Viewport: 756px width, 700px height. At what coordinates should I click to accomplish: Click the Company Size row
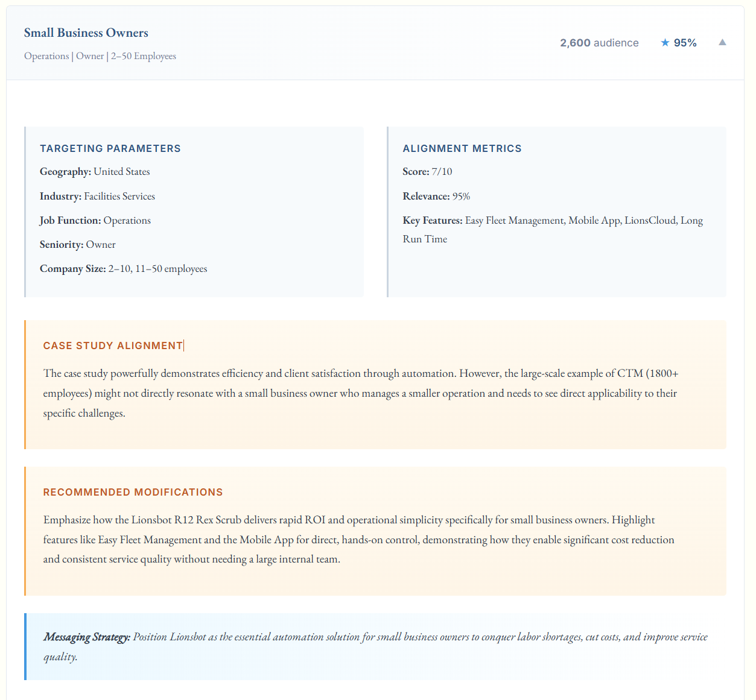pyautogui.click(x=123, y=269)
